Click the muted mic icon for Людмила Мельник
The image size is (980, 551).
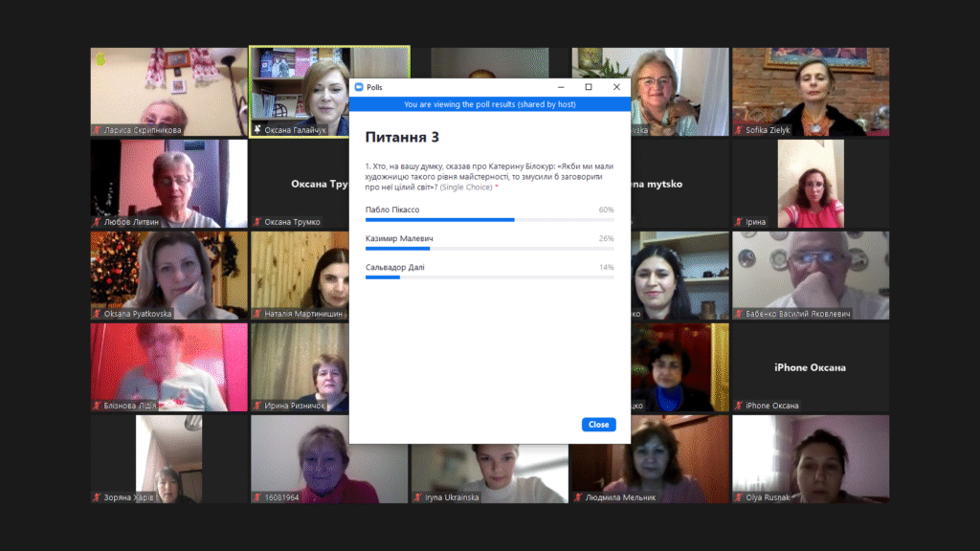click(578, 497)
